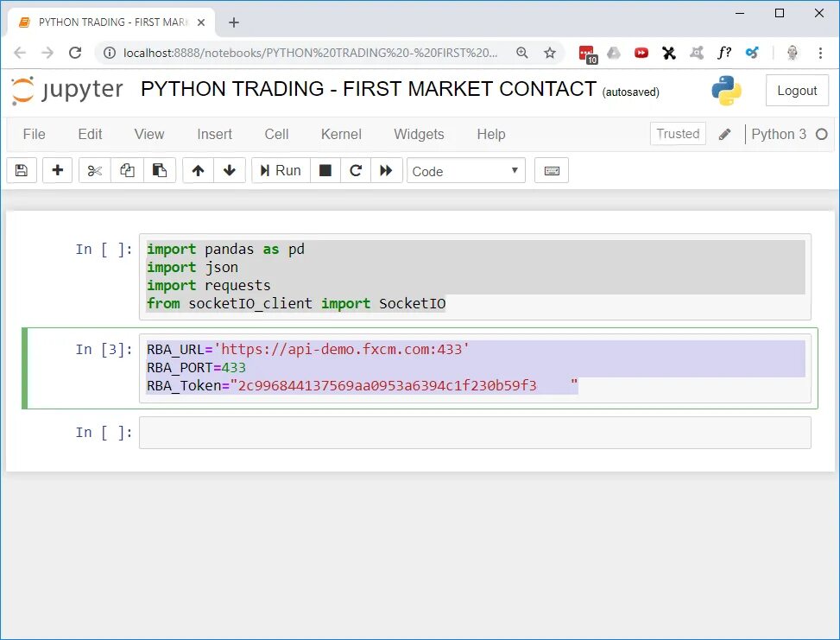The image size is (840, 640).
Task: Click the f? extension icon
Action: pyautogui.click(x=724, y=53)
